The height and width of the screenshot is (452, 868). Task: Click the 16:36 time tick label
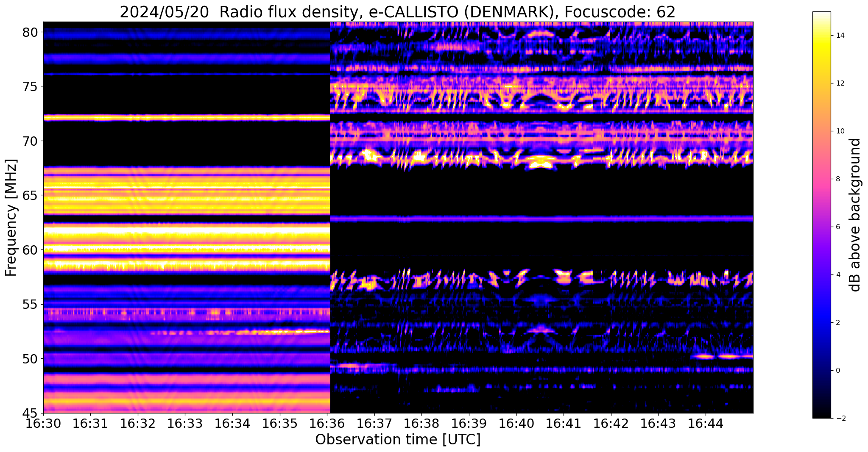tap(327, 423)
